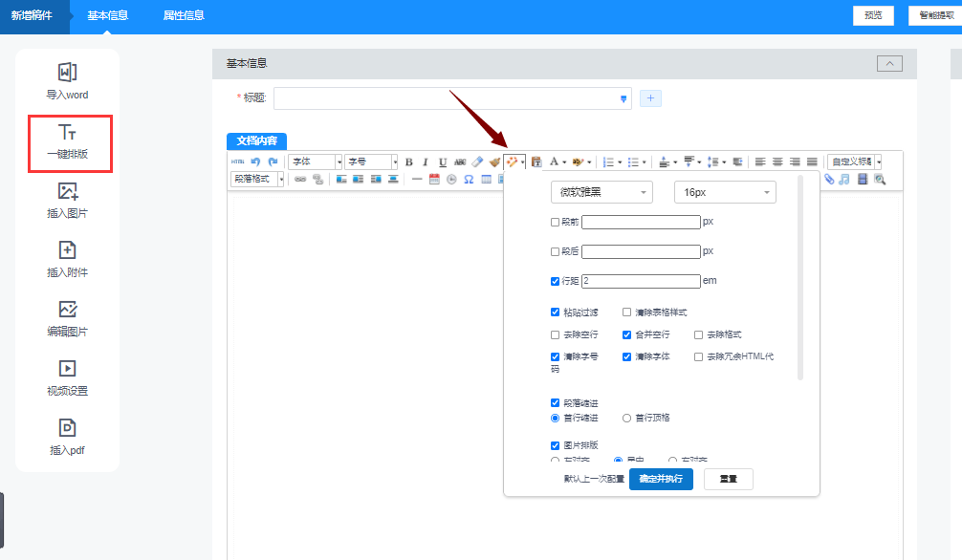Insert special character with the Omega icon
The height and width of the screenshot is (560, 962).
[x=469, y=180]
